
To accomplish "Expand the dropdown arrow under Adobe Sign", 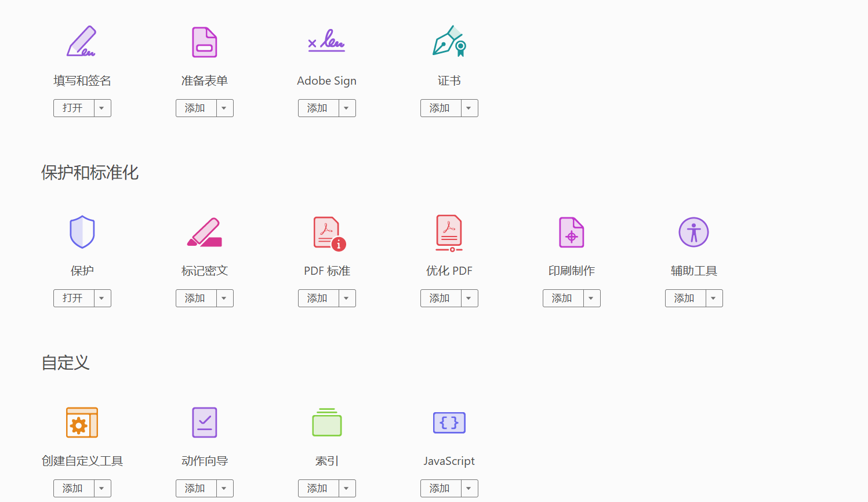I will (347, 108).
